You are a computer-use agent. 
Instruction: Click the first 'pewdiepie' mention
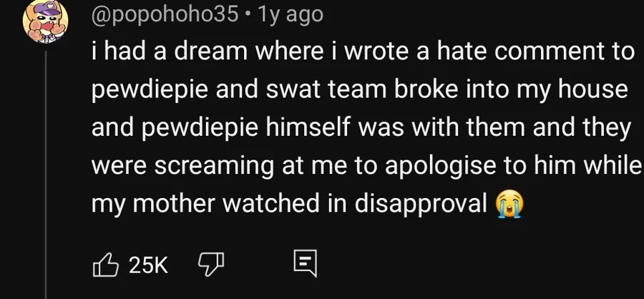[x=150, y=91]
